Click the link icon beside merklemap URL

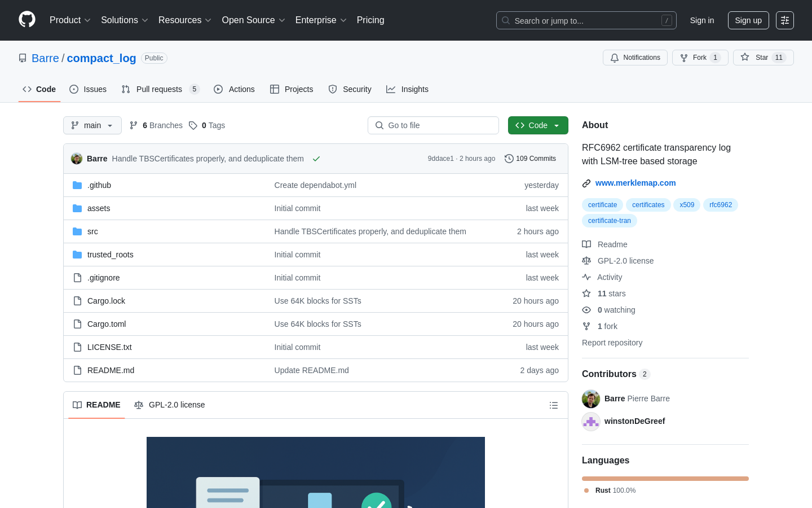(x=586, y=183)
